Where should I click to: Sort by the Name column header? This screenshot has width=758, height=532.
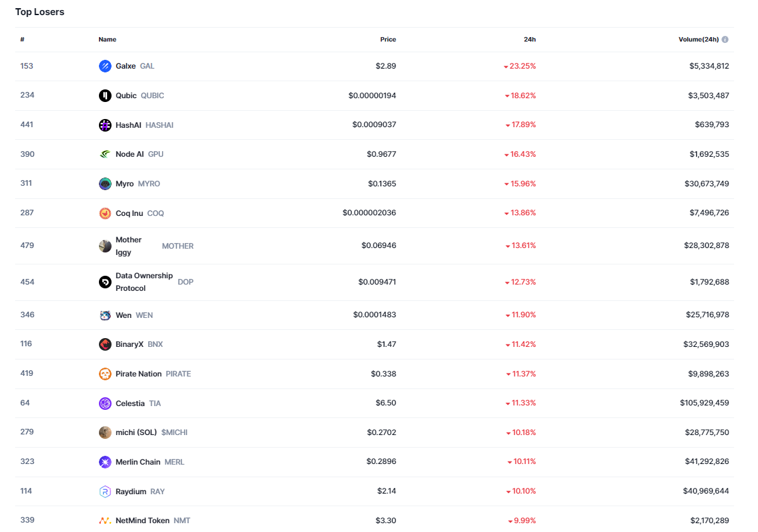[107, 40]
